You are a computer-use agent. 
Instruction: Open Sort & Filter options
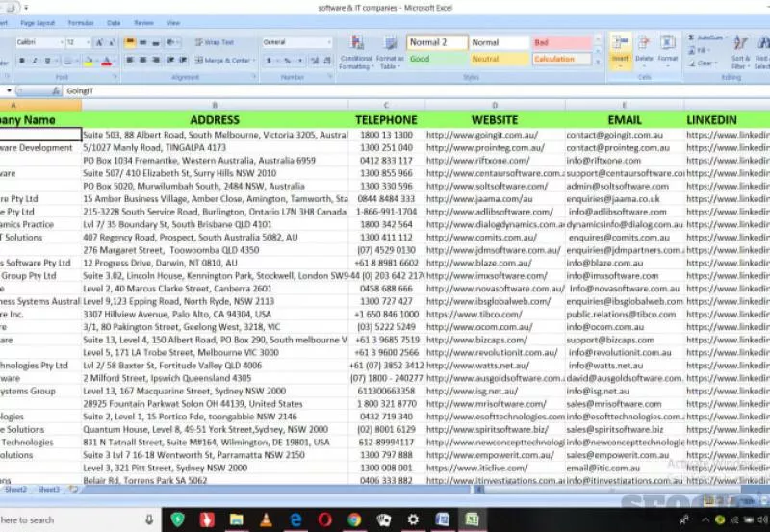click(x=740, y=52)
